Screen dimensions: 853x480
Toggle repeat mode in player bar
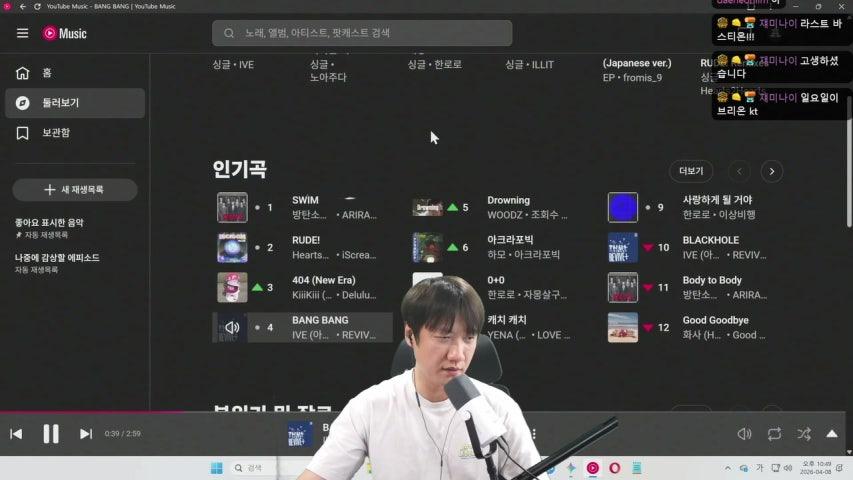[774, 434]
